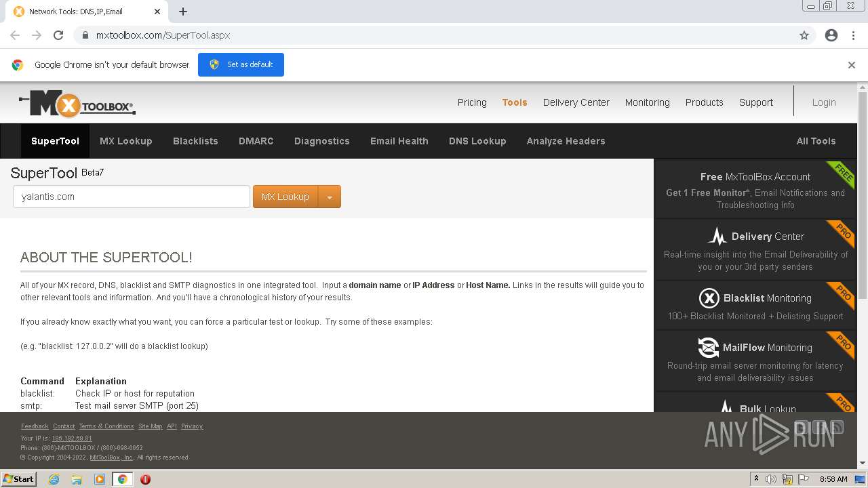The height and width of the screenshot is (488, 868).
Task: Bookmark this page with star icon
Action: point(804,35)
